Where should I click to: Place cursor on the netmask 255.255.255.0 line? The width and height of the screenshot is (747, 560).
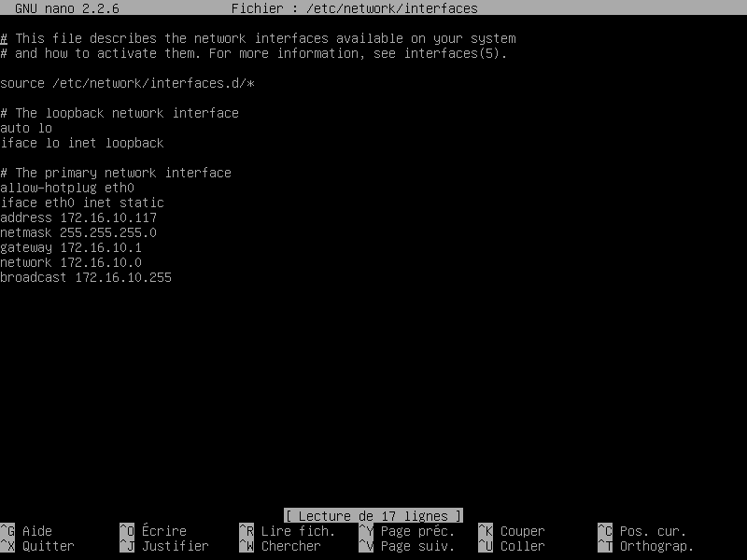78,232
